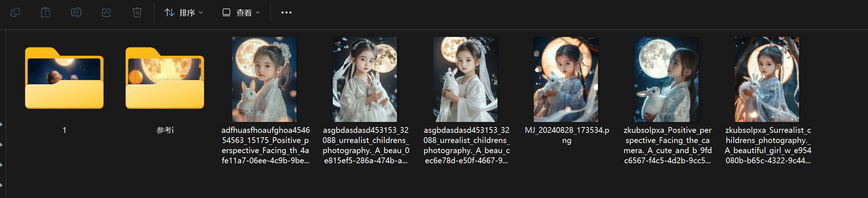Image resolution: width=868 pixels, height=198 pixels.
Task: Select the adfhuasfhoaufghoa4546 image thumbnail
Action: (x=264, y=79)
